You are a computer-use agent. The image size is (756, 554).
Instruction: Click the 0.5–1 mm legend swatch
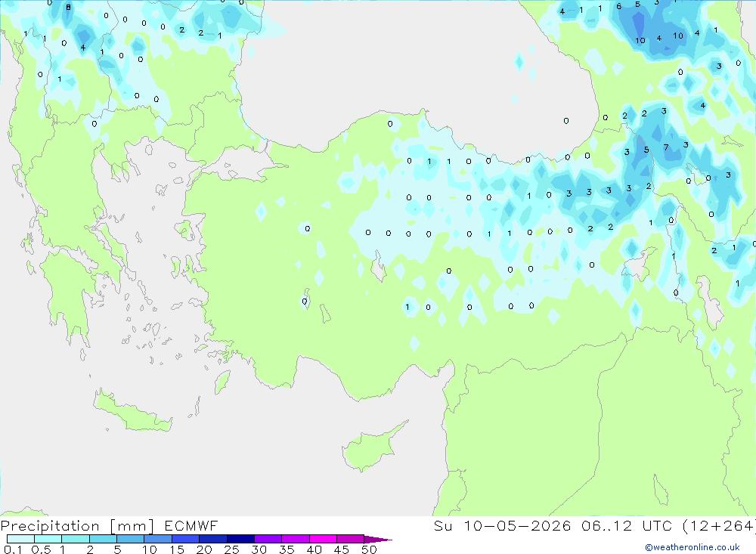48,539
